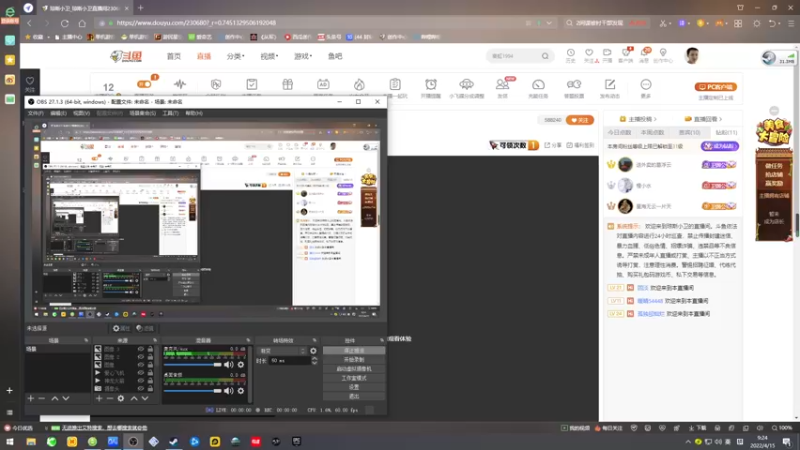Image resolution: width=800 pixels, height=450 pixels.
Task: Toggle lock for source 图像 3
Action: coord(150,349)
